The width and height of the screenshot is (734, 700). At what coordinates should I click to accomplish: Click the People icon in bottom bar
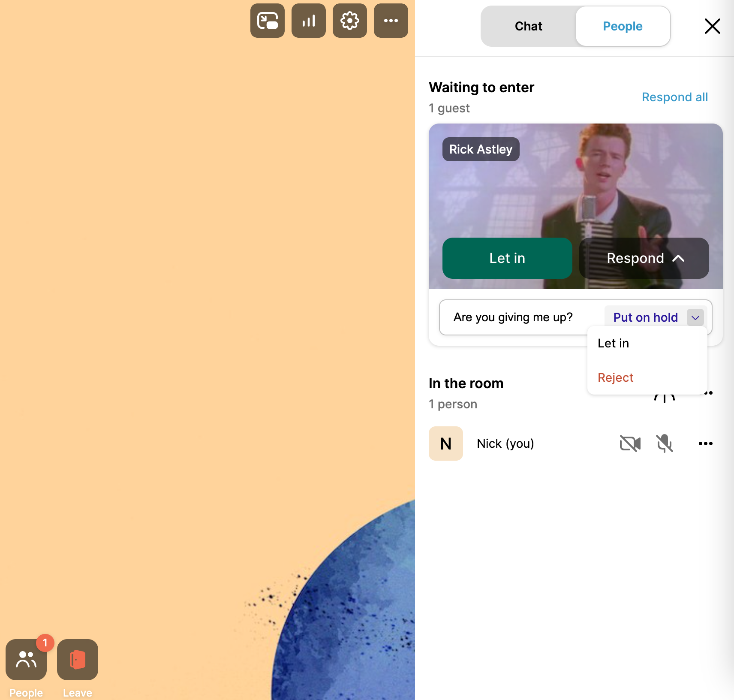(26, 660)
